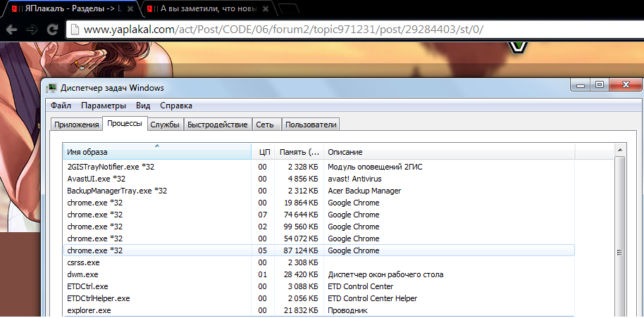Select the csrss.exe process
644x318 pixels.
point(319,262)
